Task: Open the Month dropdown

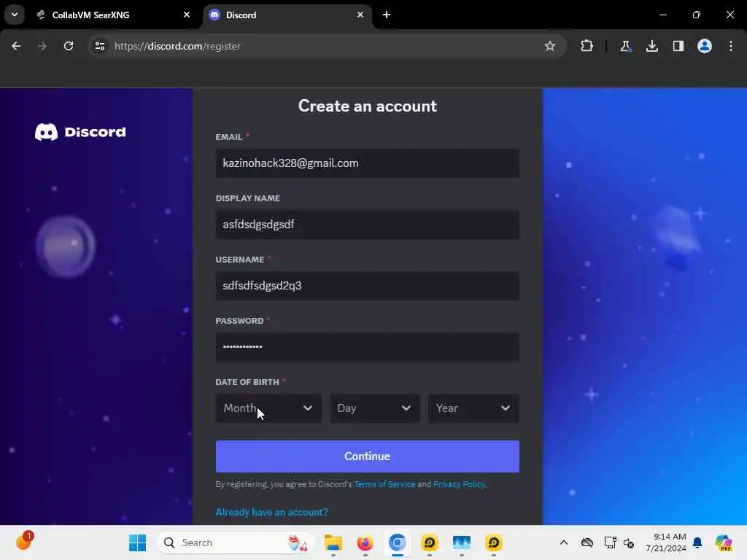Action: 268,408
